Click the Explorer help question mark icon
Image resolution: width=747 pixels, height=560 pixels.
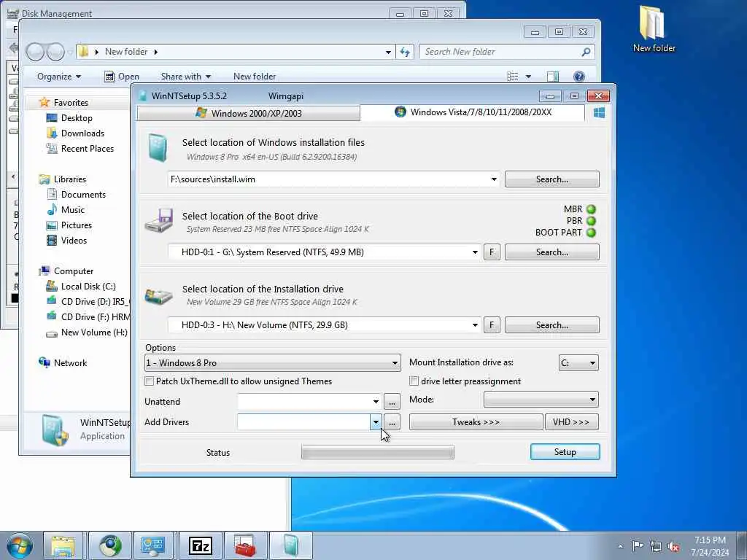(578, 76)
